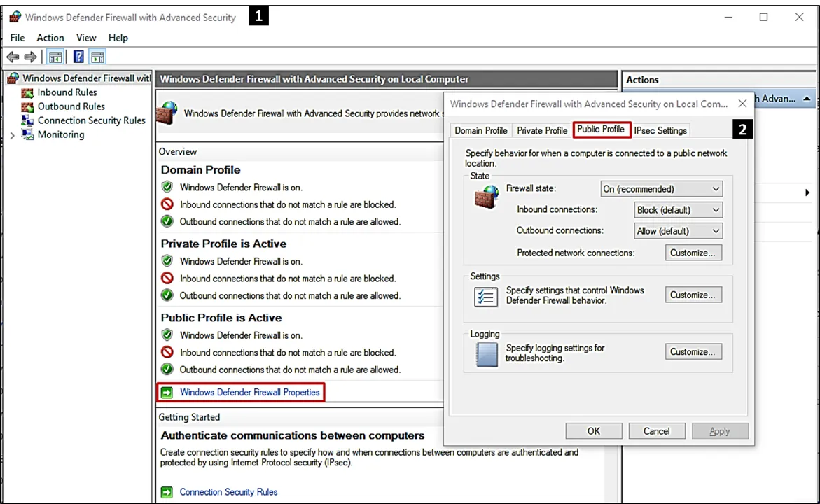This screenshot has height=504, width=820.
Task: Select Outbound Rules in the tree
Action: pyautogui.click(x=71, y=106)
